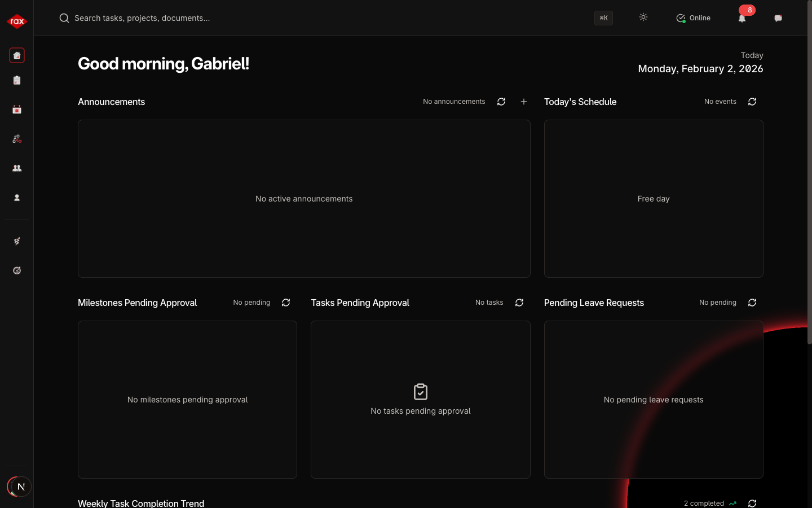Screen dimensions: 812x508
Task: Open the clipboard tasks sidebar icon
Action: click(x=17, y=80)
